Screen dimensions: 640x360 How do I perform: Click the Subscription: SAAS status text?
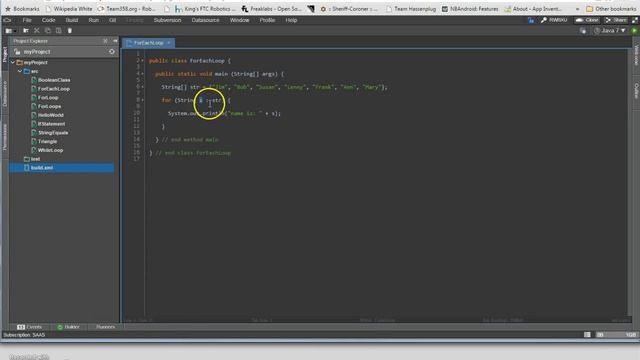tap(24, 335)
